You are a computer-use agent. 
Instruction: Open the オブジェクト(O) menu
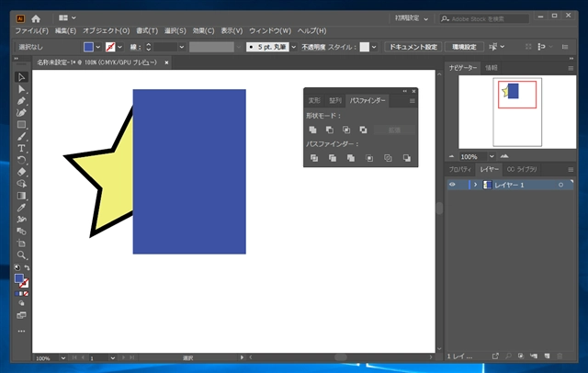point(107,30)
